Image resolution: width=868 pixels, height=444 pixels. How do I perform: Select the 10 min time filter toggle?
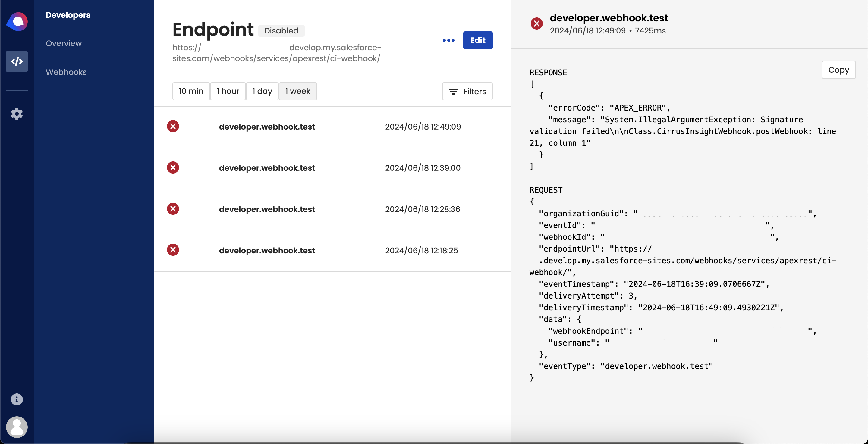tap(190, 91)
